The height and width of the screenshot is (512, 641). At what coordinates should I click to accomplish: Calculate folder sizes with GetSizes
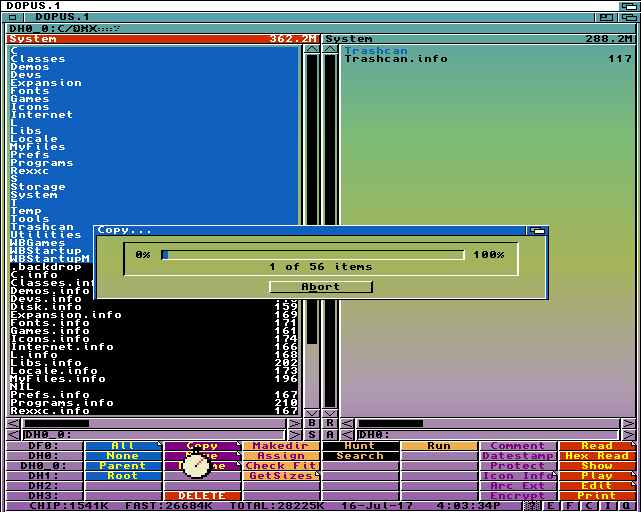click(281, 476)
